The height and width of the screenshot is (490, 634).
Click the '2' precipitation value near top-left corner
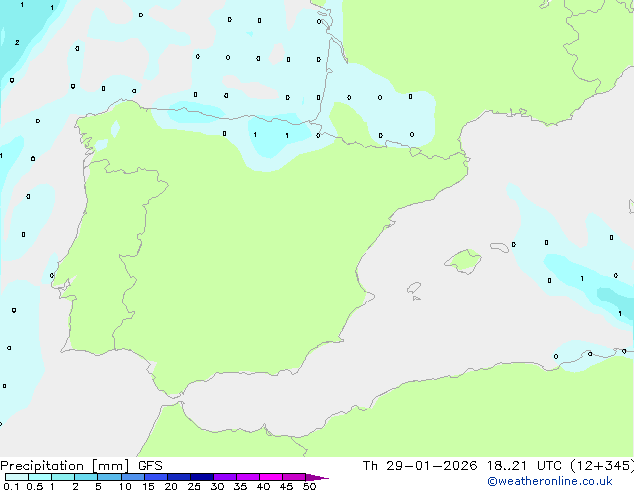tap(17, 42)
